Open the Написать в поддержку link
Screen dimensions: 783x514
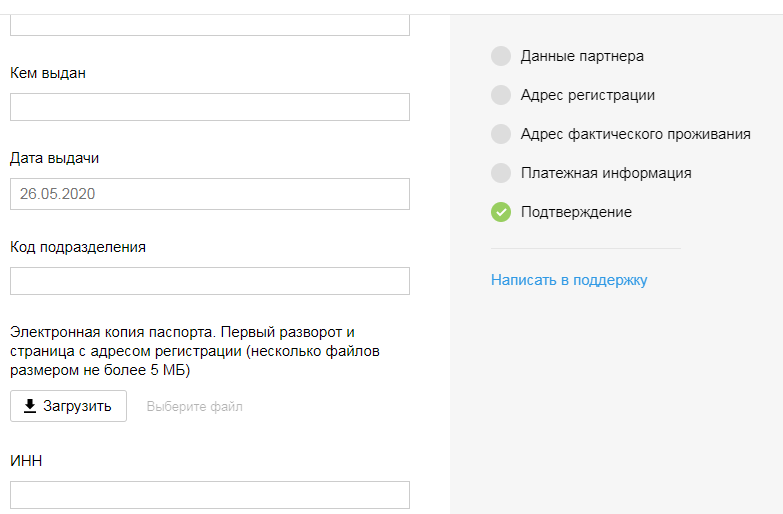point(569,280)
